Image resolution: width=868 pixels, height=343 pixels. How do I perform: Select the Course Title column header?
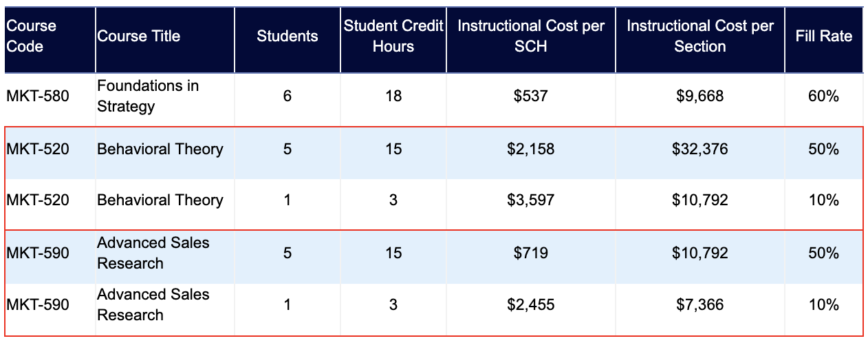click(x=165, y=39)
